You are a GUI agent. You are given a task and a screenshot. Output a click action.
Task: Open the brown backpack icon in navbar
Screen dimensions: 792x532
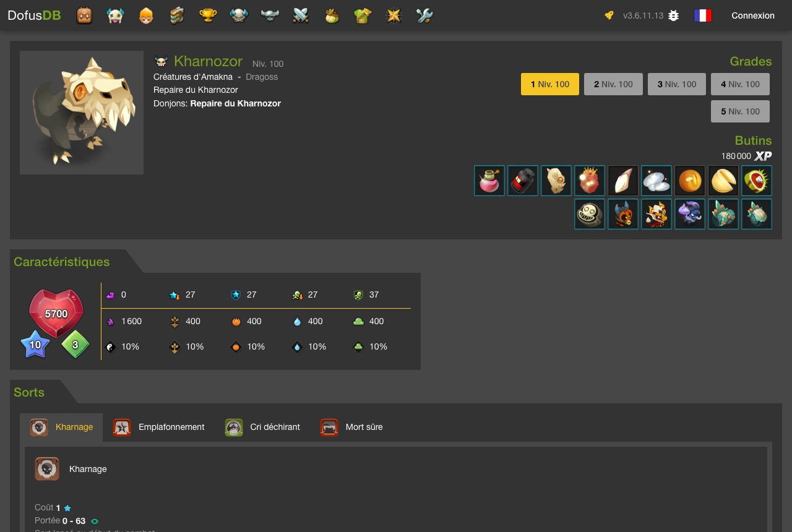85,15
